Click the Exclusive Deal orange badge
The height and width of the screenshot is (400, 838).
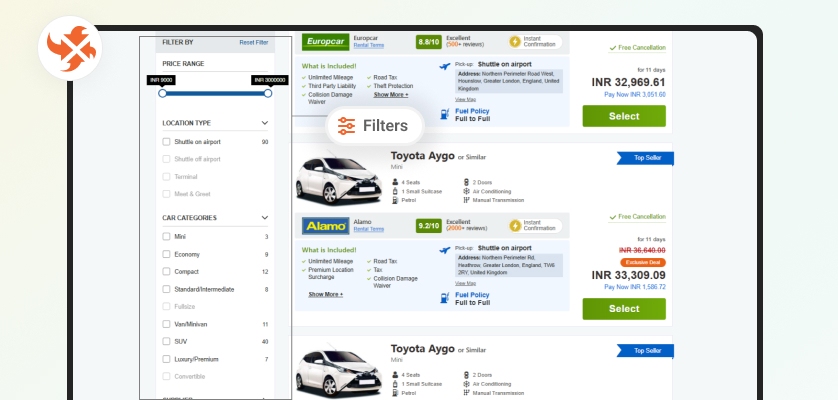coord(643,263)
